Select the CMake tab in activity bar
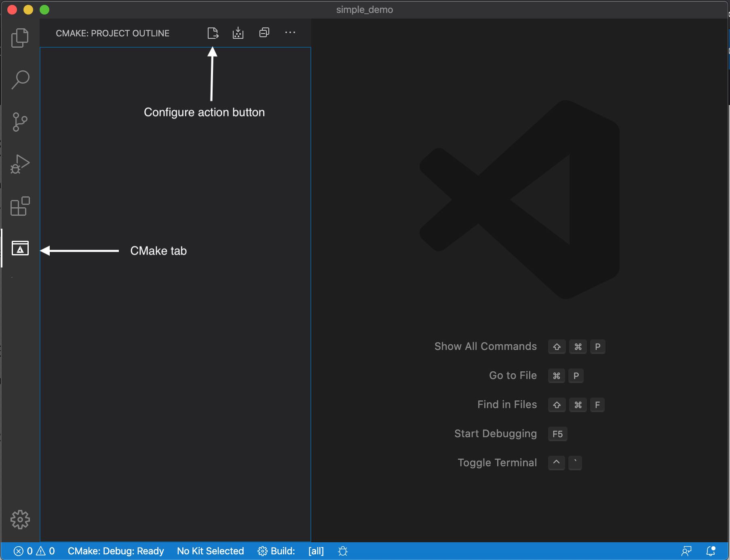Viewport: 730px width, 560px height. click(20, 248)
